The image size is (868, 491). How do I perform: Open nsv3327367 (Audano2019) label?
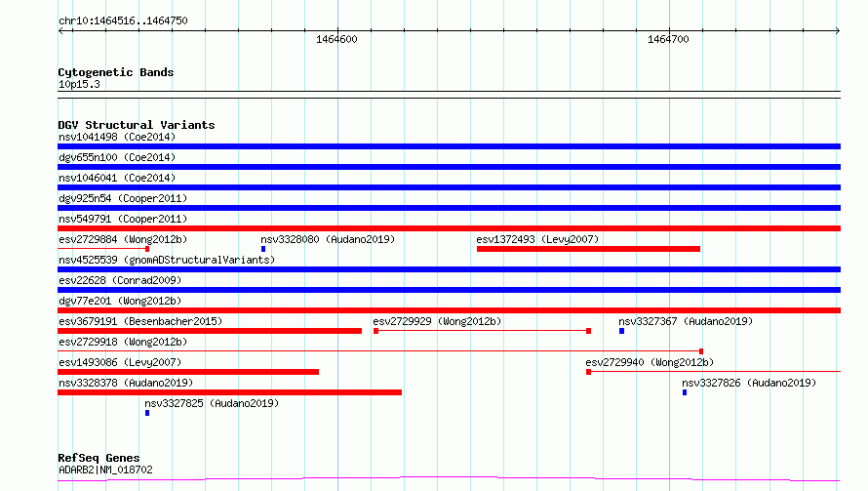click(686, 321)
